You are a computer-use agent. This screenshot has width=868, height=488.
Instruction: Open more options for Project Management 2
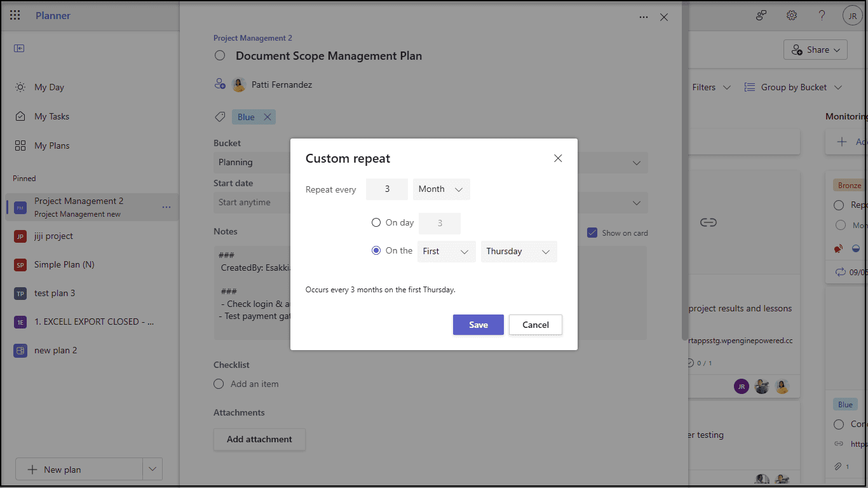166,207
